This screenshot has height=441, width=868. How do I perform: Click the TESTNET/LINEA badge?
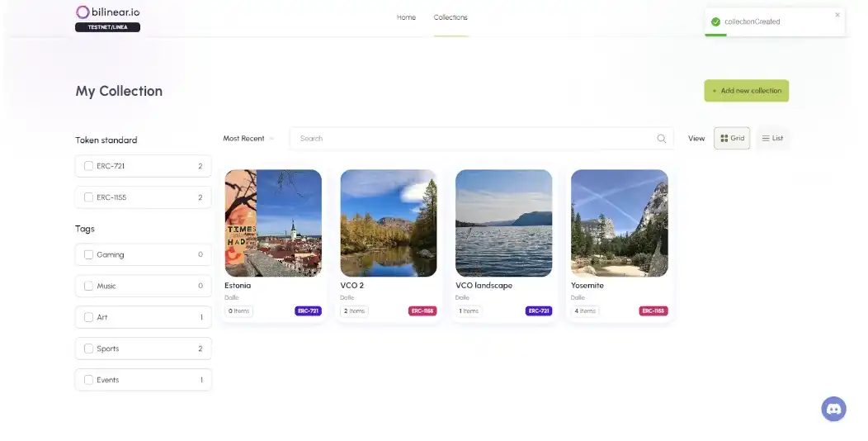107,27
